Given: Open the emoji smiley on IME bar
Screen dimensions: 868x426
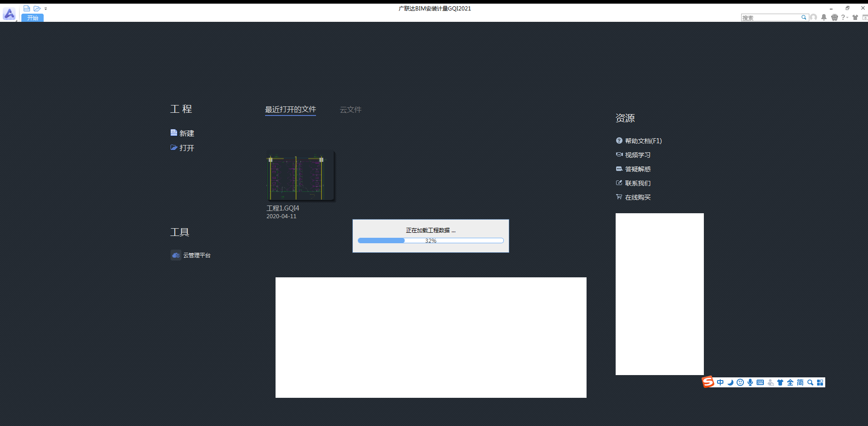Looking at the screenshot, I should coord(740,382).
